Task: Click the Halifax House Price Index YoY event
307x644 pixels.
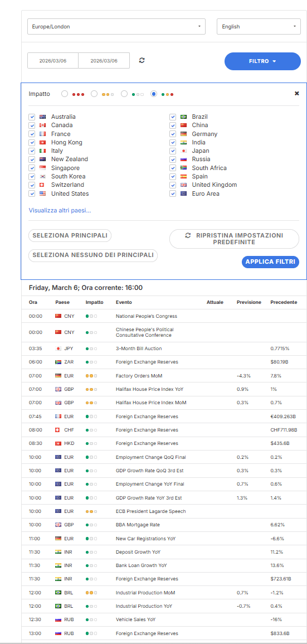Action: click(150, 389)
